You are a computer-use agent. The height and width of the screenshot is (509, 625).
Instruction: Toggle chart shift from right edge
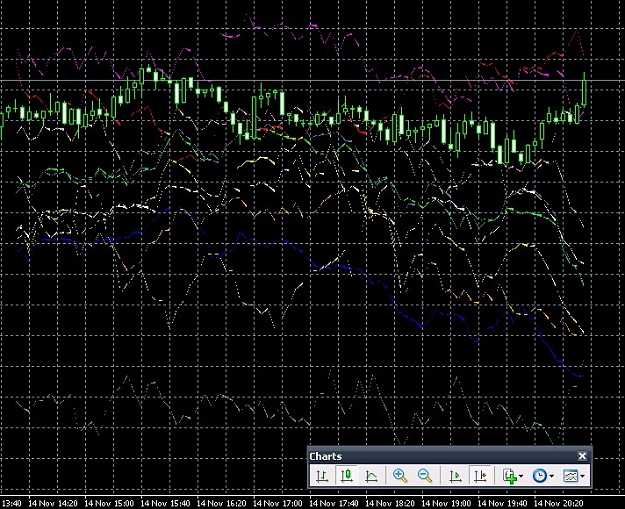(x=480, y=476)
